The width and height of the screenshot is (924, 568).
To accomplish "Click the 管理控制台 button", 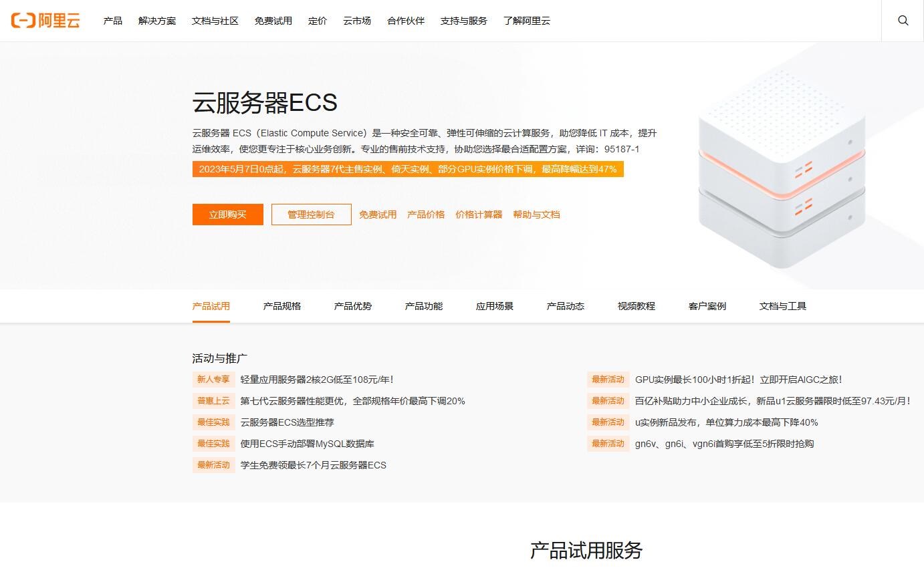I will pyautogui.click(x=312, y=215).
